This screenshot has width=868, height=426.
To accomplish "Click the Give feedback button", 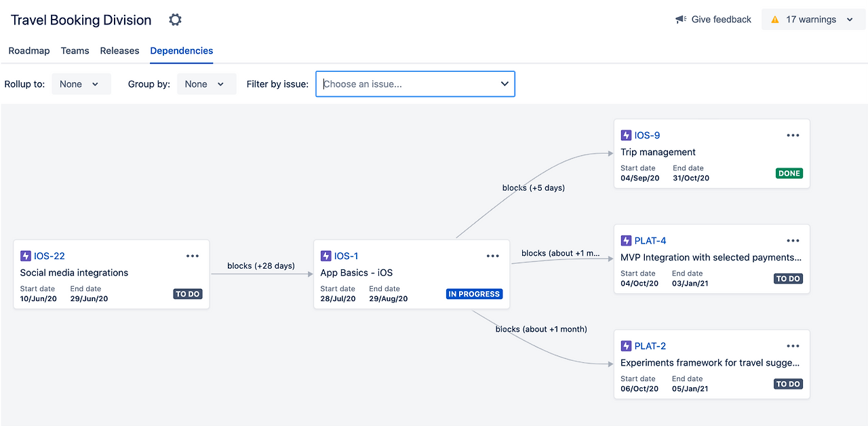I will click(x=721, y=20).
